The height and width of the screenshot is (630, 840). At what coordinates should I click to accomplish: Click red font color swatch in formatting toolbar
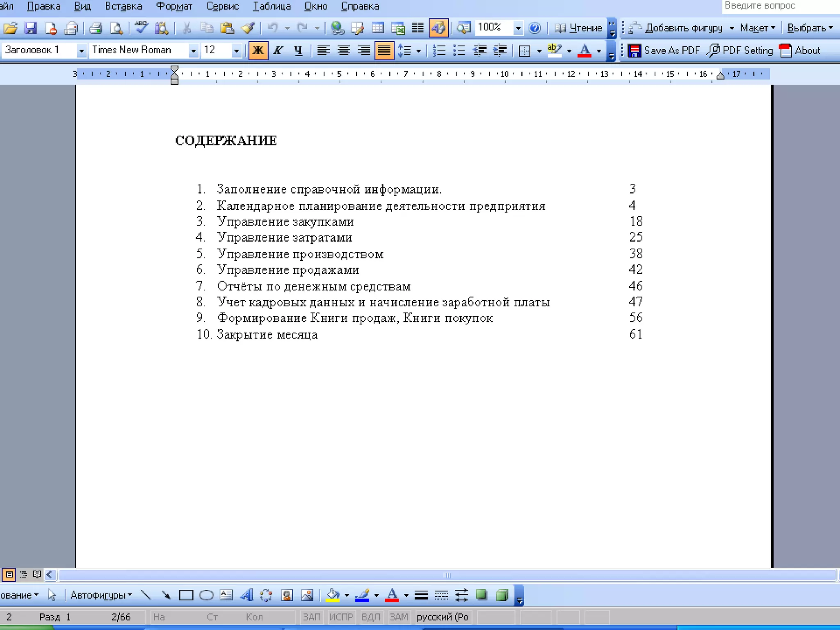(x=584, y=50)
